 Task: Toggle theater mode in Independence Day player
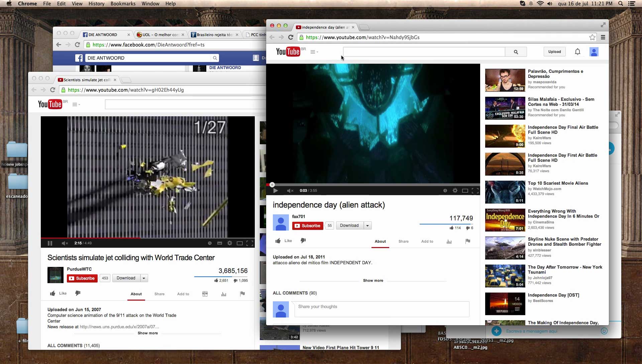coord(465,190)
